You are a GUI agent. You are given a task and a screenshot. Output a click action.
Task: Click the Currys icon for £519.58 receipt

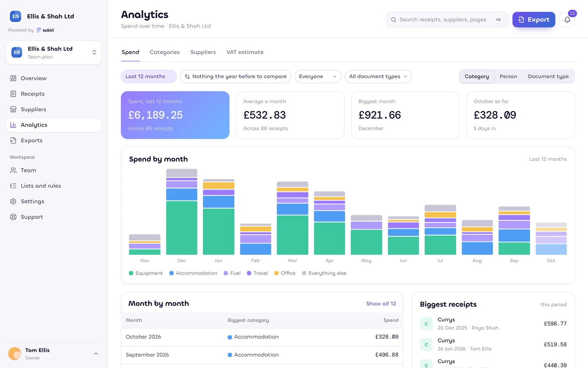point(426,344)
